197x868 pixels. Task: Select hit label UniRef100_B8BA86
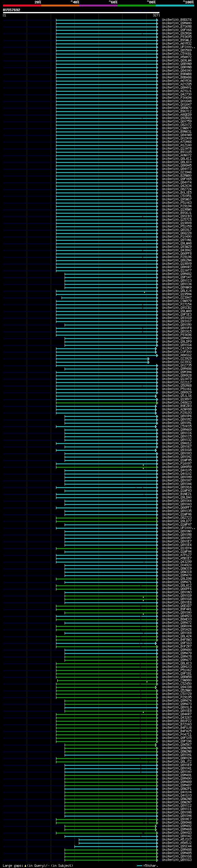tap(177, 78)
